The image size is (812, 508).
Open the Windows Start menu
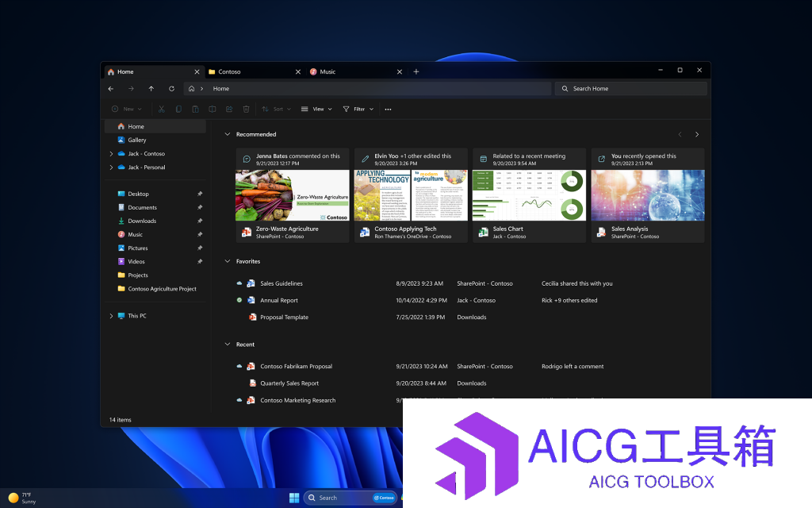pyautogui.click(x=294, y=498)
